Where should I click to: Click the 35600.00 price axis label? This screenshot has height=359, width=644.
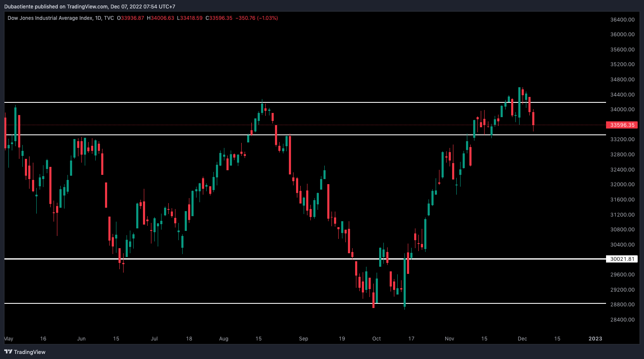tap(622, 49)
